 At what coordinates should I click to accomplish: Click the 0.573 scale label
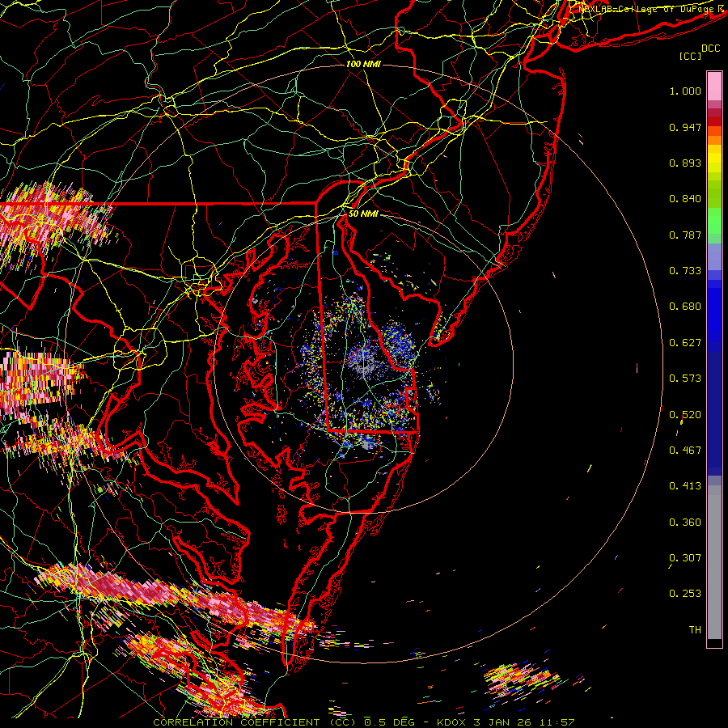tap(685, 379)
